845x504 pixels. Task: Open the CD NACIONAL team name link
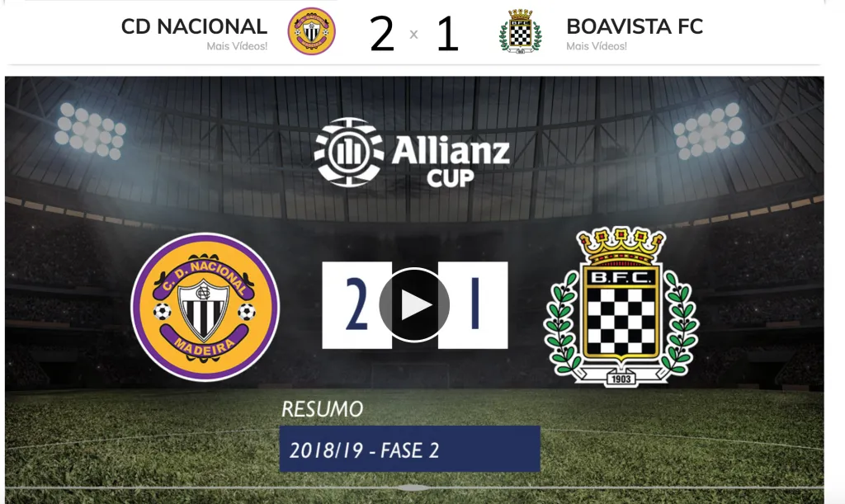coord(194,26)
